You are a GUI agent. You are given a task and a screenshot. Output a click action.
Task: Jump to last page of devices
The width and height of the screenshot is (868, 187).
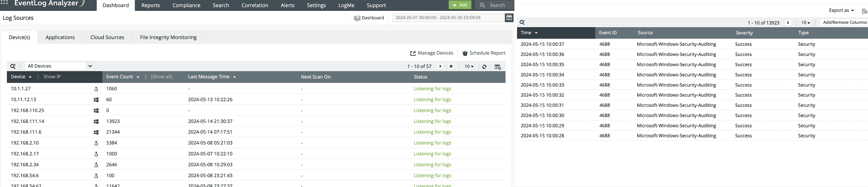tap(451, 66)
